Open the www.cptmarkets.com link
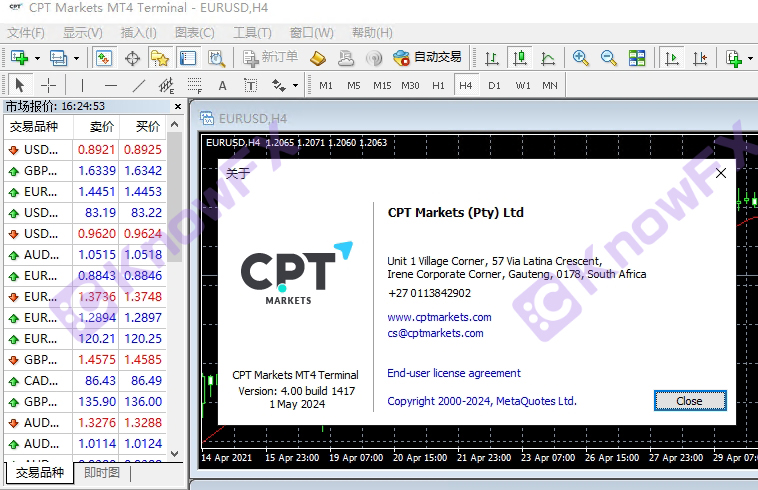Image resolution: width=758 pixels, height=490 pixels. 439,317
